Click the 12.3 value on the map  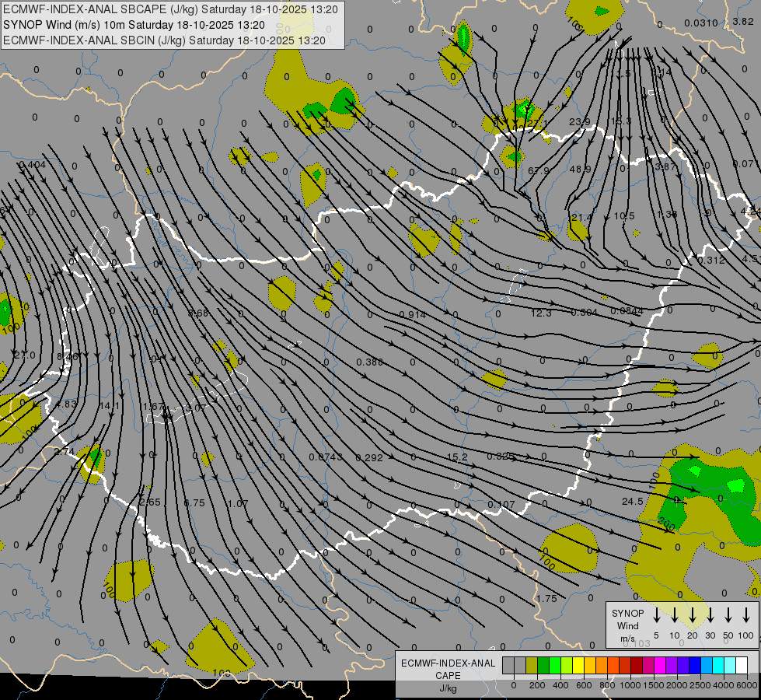[541, 313]
